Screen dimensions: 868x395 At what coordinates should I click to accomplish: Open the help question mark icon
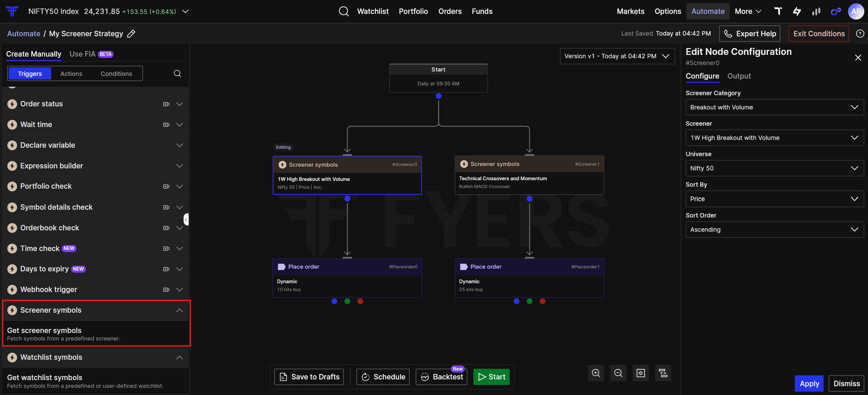(x=860, y=34)
